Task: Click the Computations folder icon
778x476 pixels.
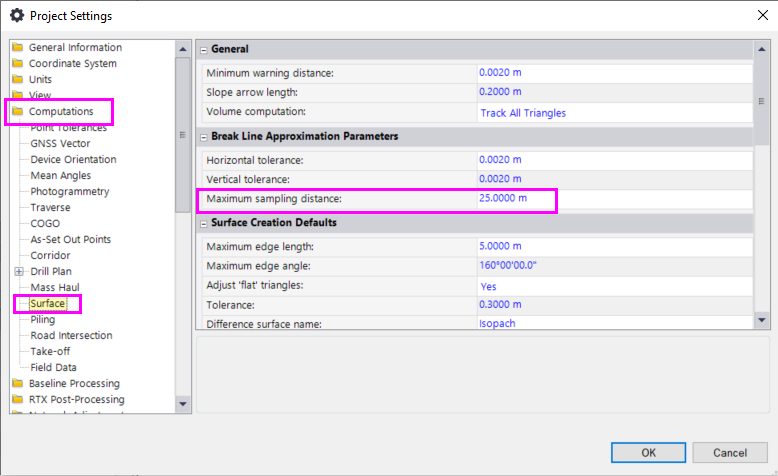Action: coord(18,112)
